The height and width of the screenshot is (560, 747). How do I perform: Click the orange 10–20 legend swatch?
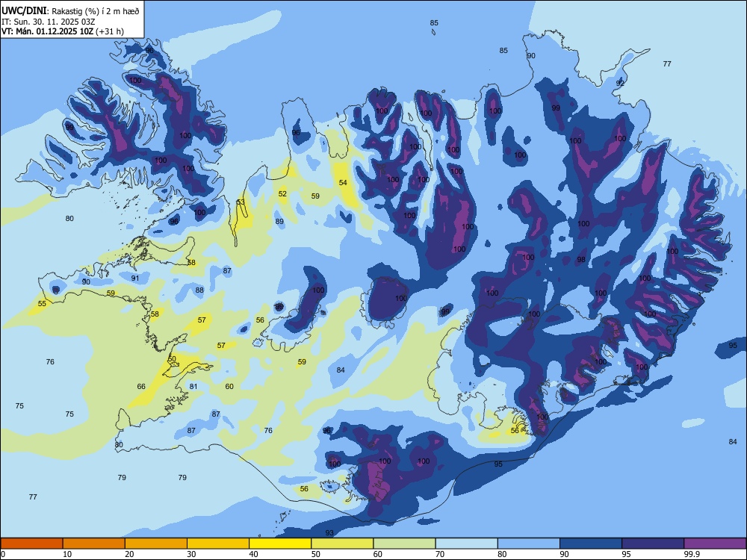point(94,544)
